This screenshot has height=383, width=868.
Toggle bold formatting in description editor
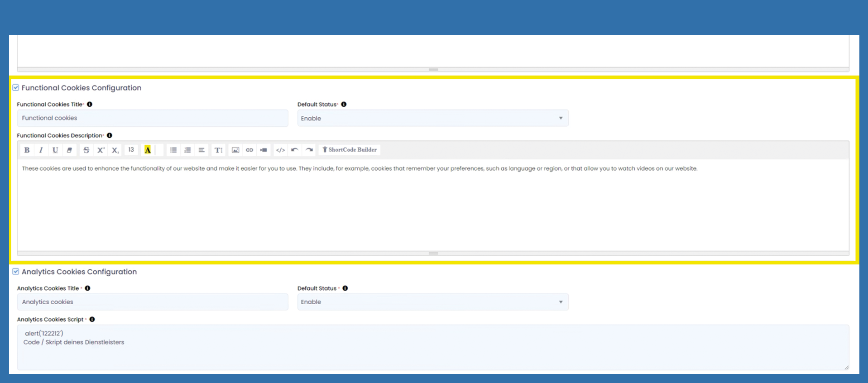(27, 150)
